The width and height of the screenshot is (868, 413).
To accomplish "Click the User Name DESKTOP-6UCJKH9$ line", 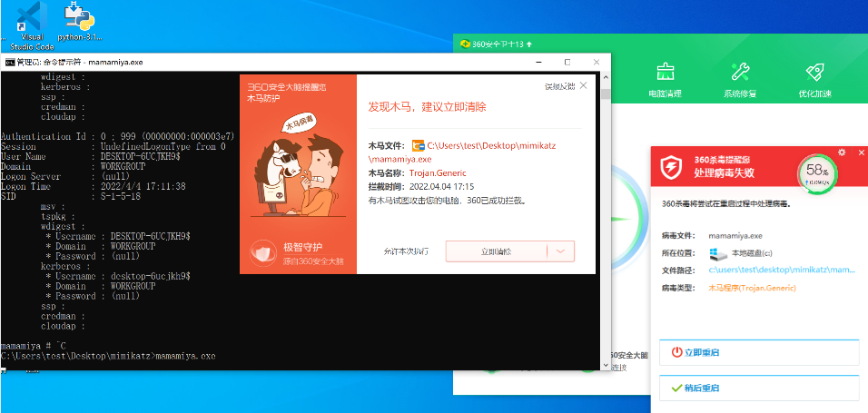I will (x=90, y=157).
